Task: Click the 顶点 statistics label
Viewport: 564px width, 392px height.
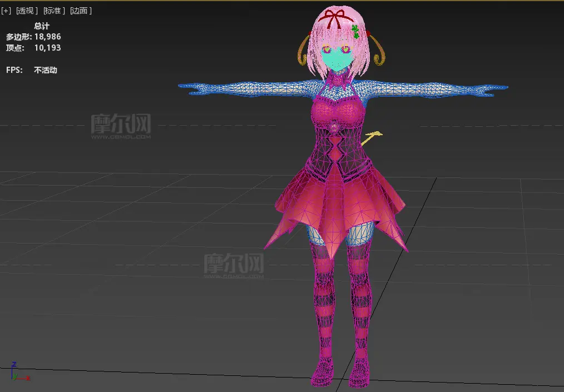Action: point(15,48)
